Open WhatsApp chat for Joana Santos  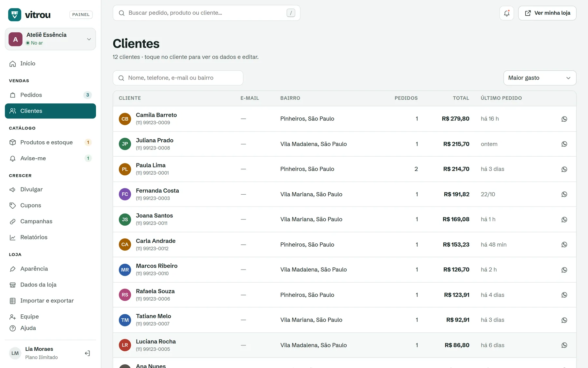click(x=564, y=219)
